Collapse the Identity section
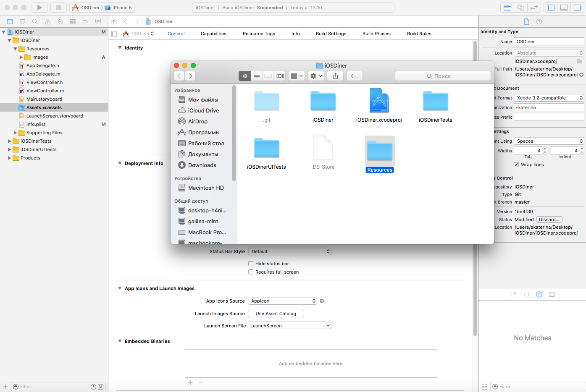 [x=120, y=48]
